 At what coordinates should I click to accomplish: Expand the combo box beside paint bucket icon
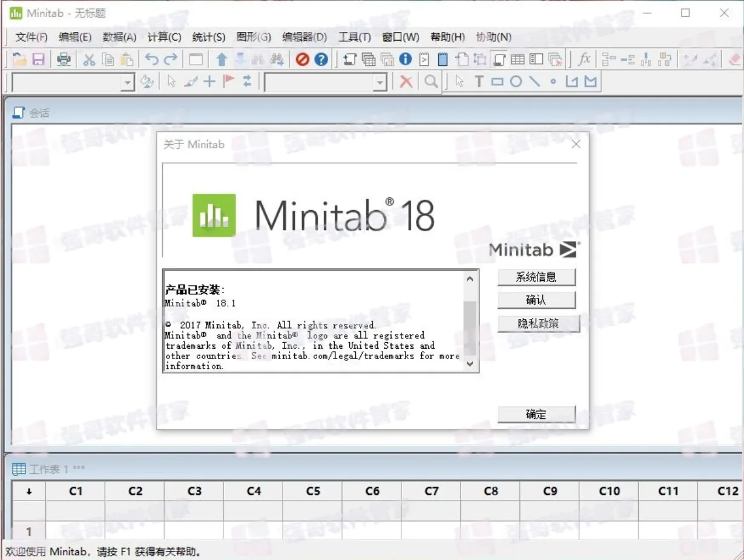click(128, 82)
